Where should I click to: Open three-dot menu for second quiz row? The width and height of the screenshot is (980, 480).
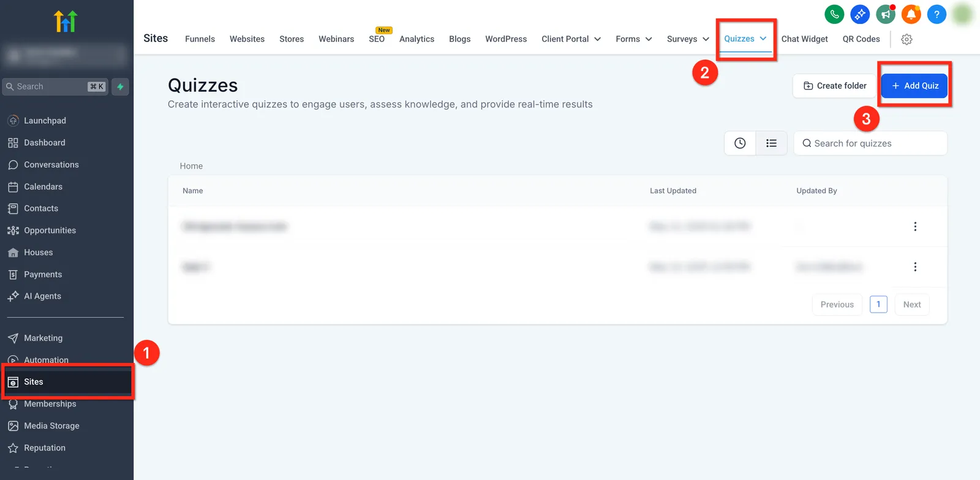915,267
